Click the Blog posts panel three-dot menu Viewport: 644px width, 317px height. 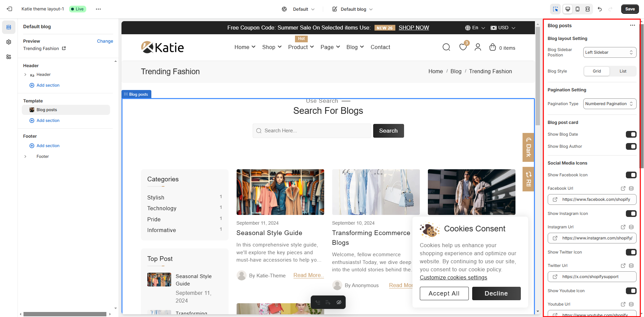click(632, 26)
